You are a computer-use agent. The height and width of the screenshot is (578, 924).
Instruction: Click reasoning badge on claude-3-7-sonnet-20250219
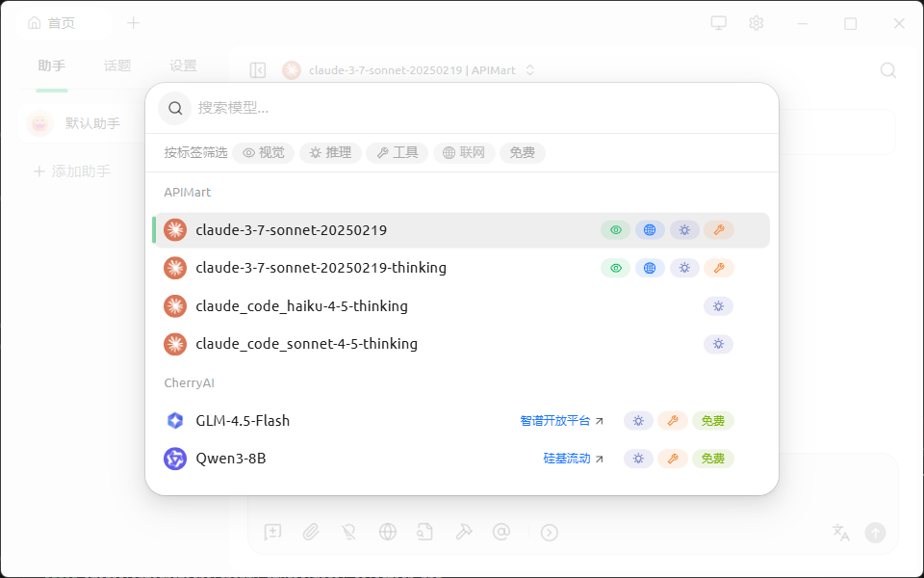(684, 230)
